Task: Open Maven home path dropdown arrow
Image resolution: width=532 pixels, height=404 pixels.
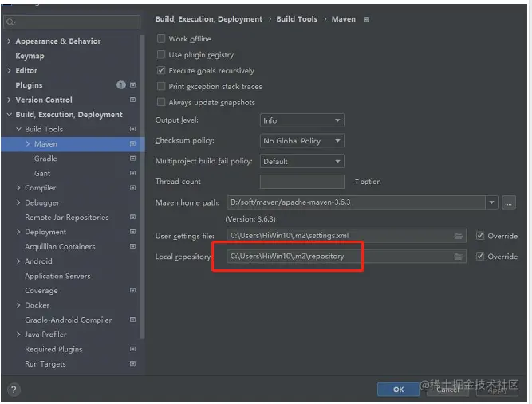Action: pyautogui.click(x=491, y=202)
